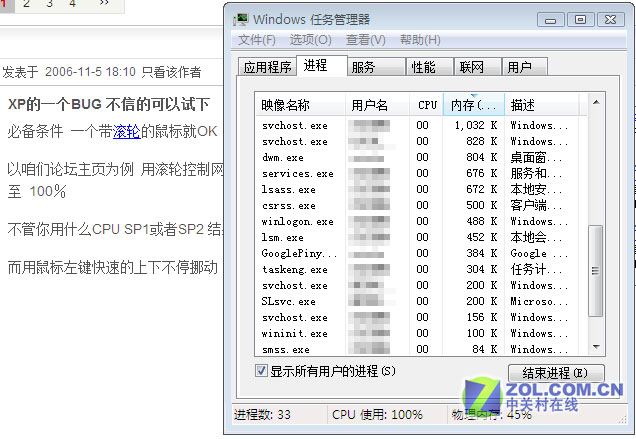The height and width of the screenshot is (439, 636).
Task: Sort by CPU column header
Action: tap(426, 105)
